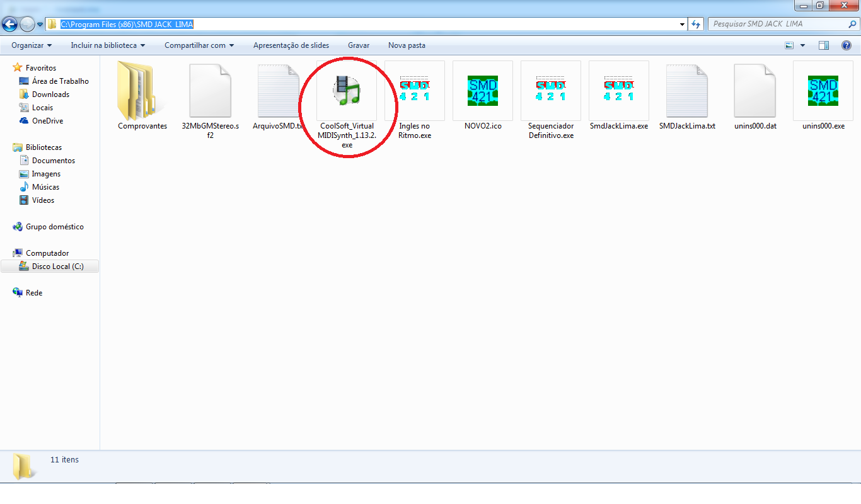Toggle the preview pane button

pos(823,45)
